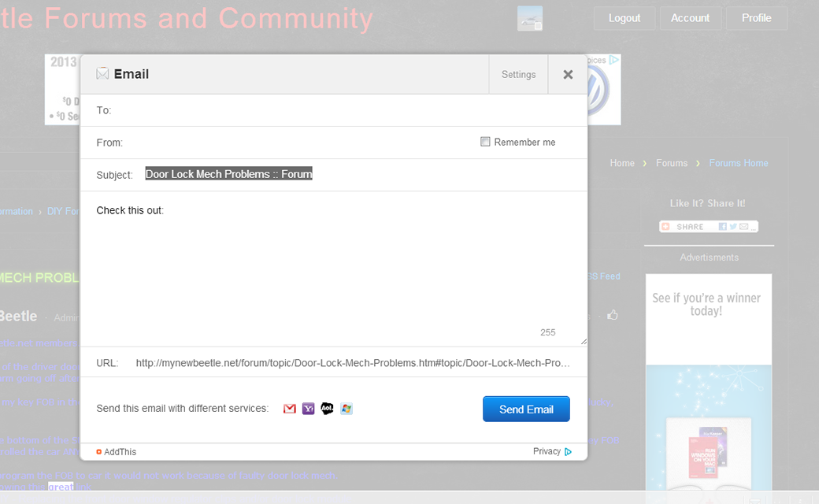Click the 'great' highlighted link in post
819x504 pixels.
[61, 487]
